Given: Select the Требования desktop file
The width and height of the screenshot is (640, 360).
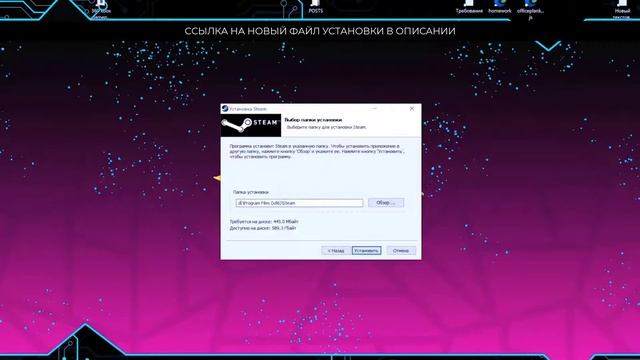Looking at the screenshot, I should [469, 7].
